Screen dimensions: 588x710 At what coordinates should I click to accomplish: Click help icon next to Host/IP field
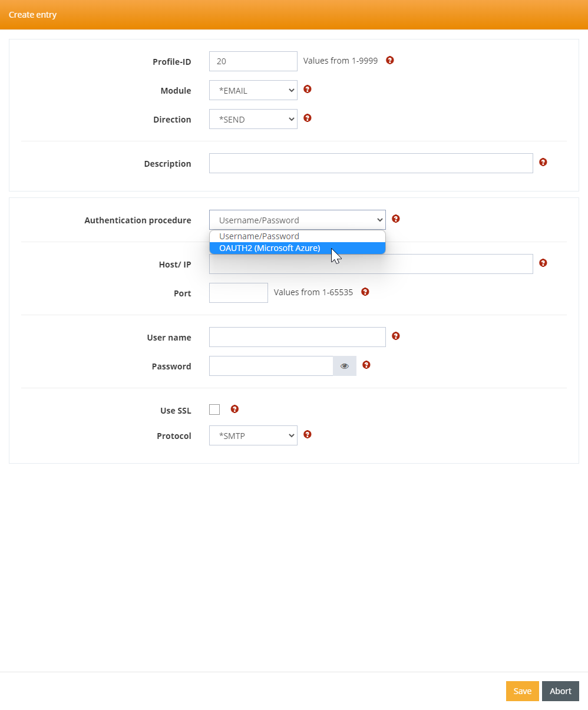point(543,263)
